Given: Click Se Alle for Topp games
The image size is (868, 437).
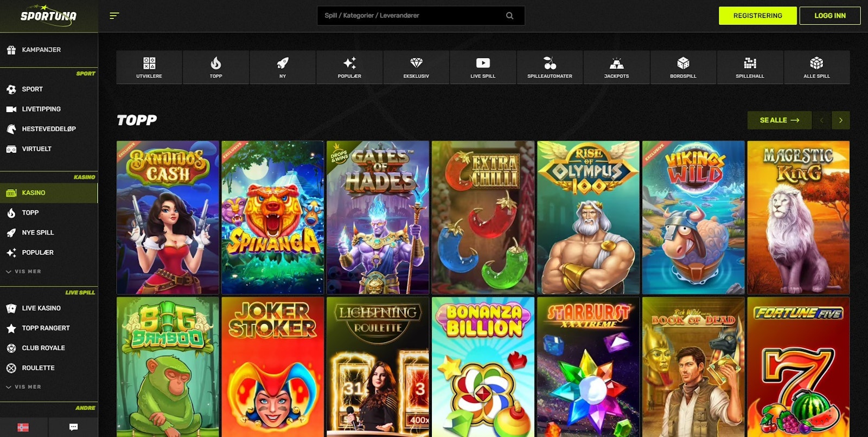Looking at the screenshot, I should tap(779, 120).
